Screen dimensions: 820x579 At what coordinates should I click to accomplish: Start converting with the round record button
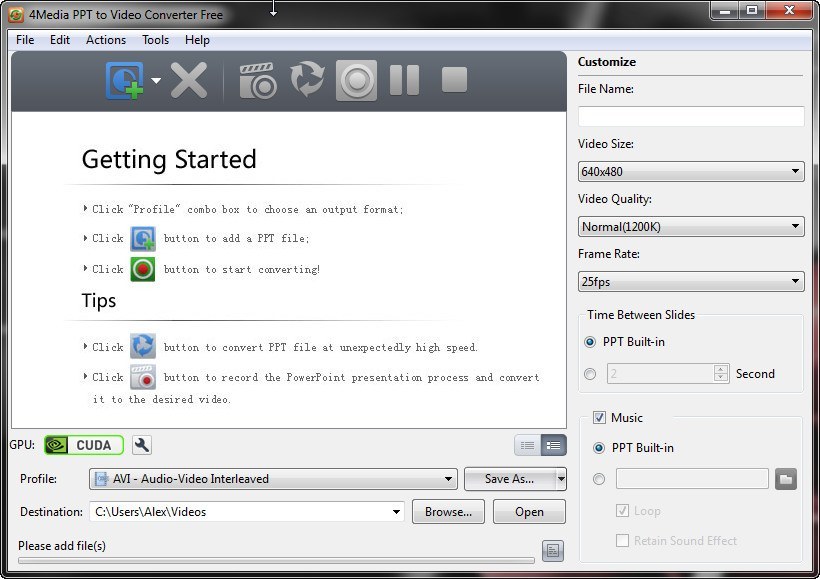(355, 81)
